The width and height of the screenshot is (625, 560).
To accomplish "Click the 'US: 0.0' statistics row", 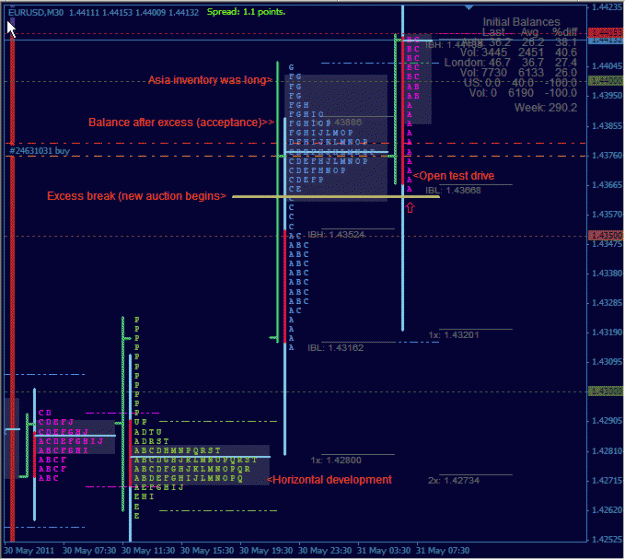I will pyautogui.click(x=520, y=83).
